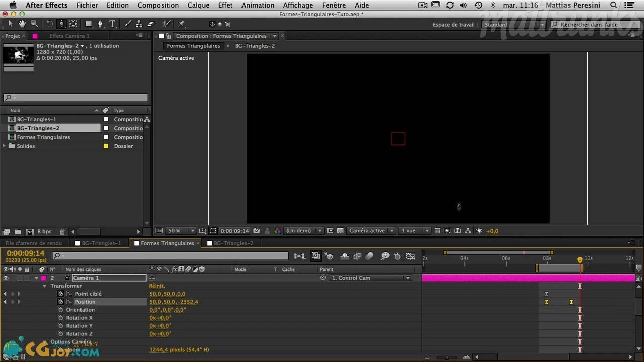The width and height of the screenshot is (644, 362).
Task: Click the pink label swatch of Caméra 1
Action: coord(44,278)
